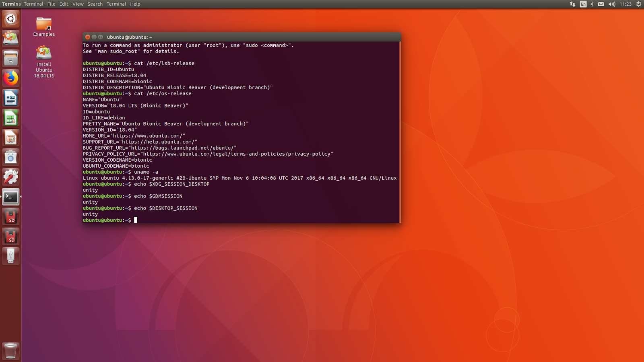Open Ubuntu Software shopping bag icon

pos(11,157)
